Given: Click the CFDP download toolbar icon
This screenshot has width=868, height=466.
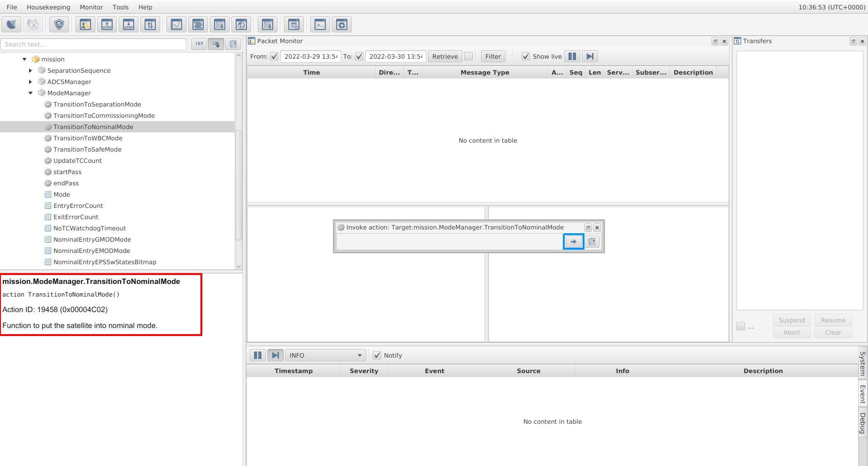Looking at the screenshot, I should [129, 24].
